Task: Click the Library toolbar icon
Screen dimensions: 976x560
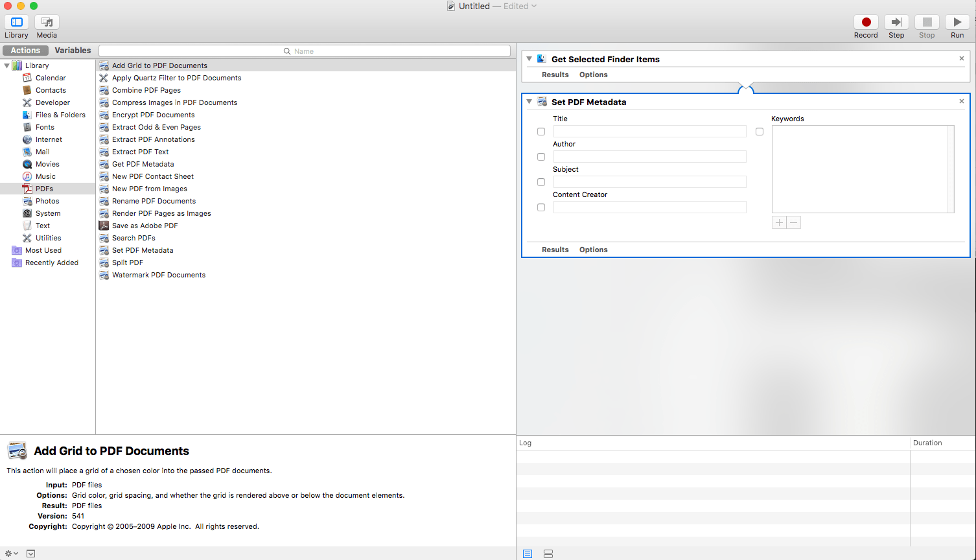Action: click(17, 22)
